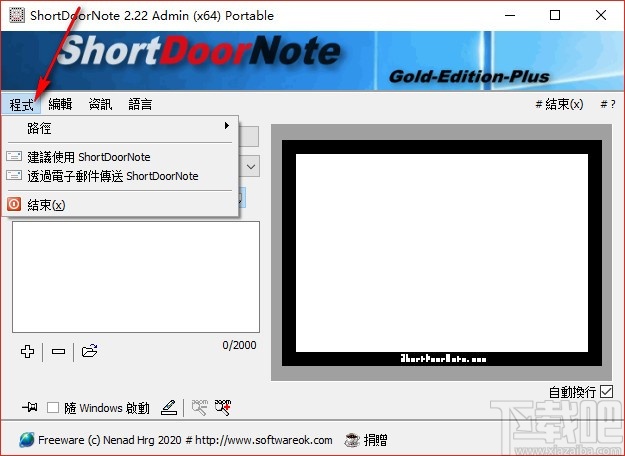
Task: Uncheck the 自動換行 checkbox
Action: (x=606, y=391)
